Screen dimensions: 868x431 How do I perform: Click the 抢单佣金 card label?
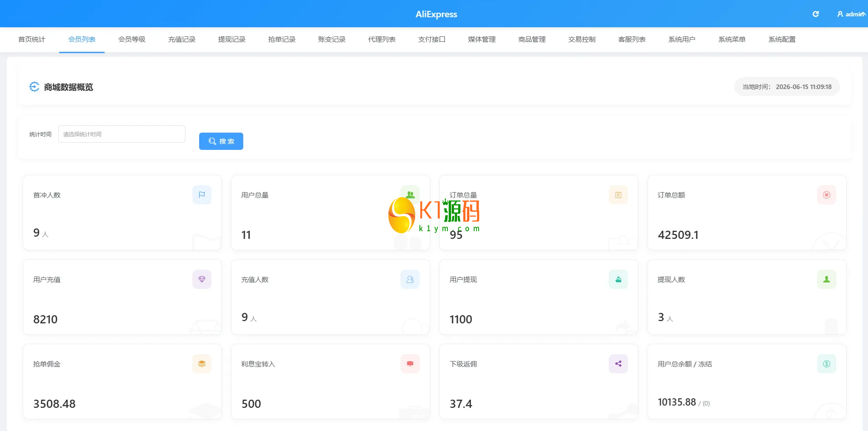click(47, 364)
